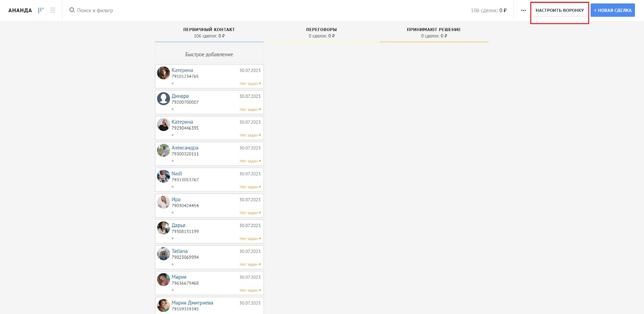
Task: Select the Принимают решение stage header
Action: (433, 29)
